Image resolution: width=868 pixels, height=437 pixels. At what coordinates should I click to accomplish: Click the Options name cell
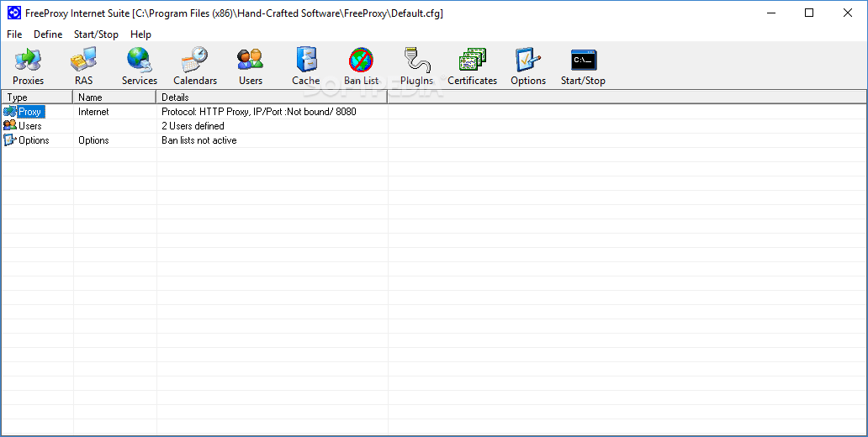tap(93, 140)
